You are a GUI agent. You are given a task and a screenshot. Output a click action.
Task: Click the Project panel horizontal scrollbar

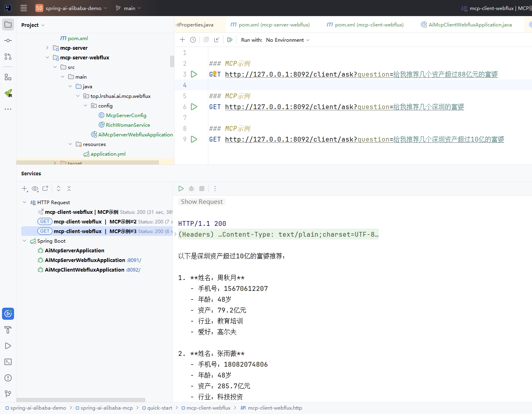click(x=80, y=400)
